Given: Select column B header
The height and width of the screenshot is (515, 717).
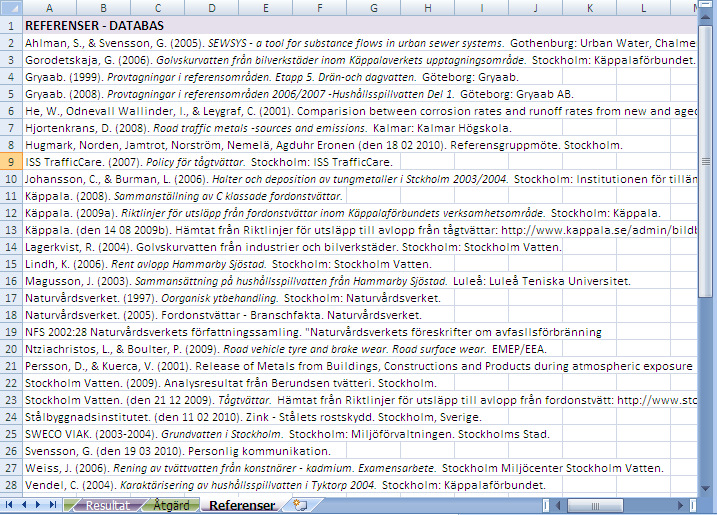Looking at the screenshot, I should (x=103, y=8).
